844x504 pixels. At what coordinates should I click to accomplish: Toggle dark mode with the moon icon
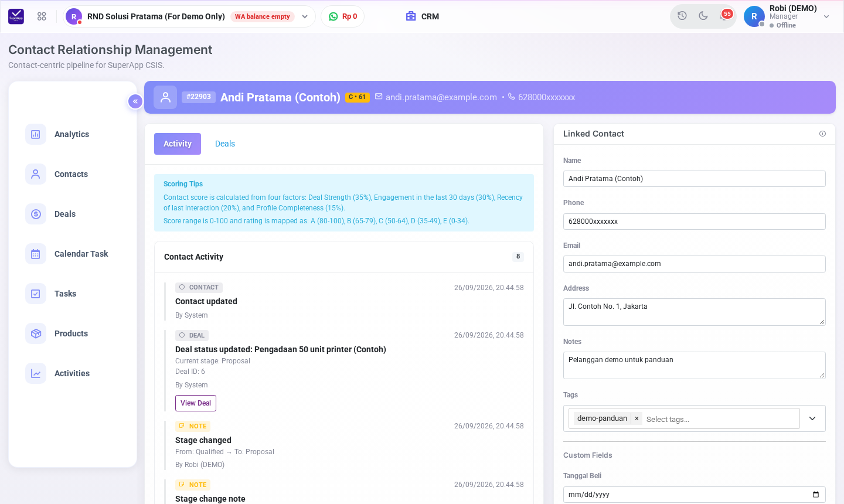click(x=703, y=16)
